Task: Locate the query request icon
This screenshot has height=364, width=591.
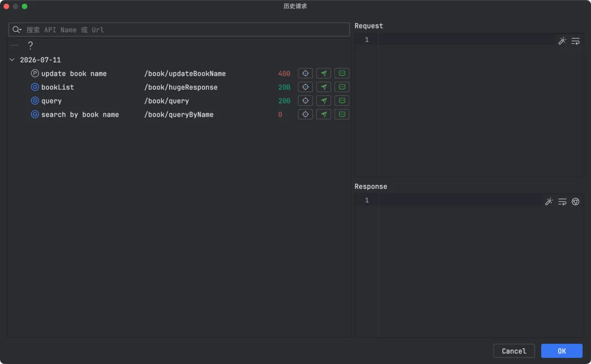Action: [305, 101]
